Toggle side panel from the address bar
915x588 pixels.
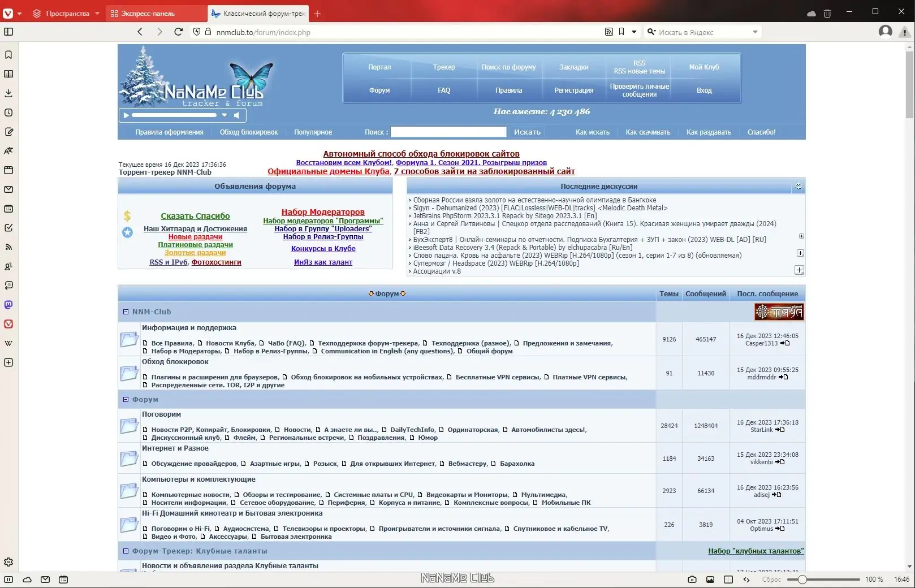point(8,32)
